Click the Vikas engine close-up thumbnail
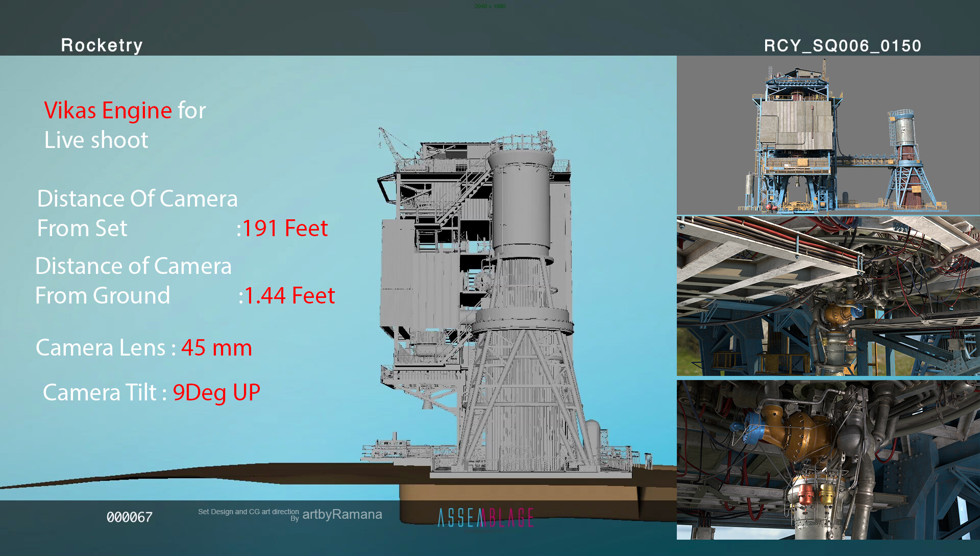 tap(828, 460)
